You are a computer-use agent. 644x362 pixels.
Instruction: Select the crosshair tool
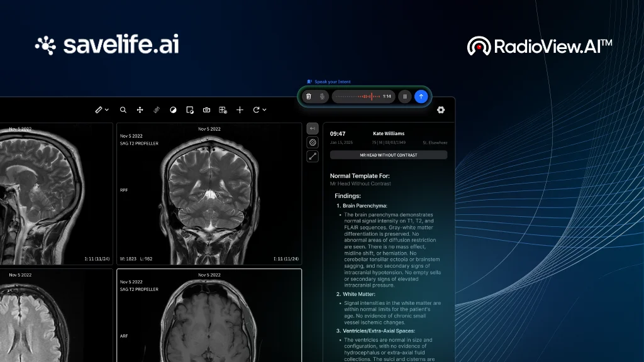click(240, 110)
